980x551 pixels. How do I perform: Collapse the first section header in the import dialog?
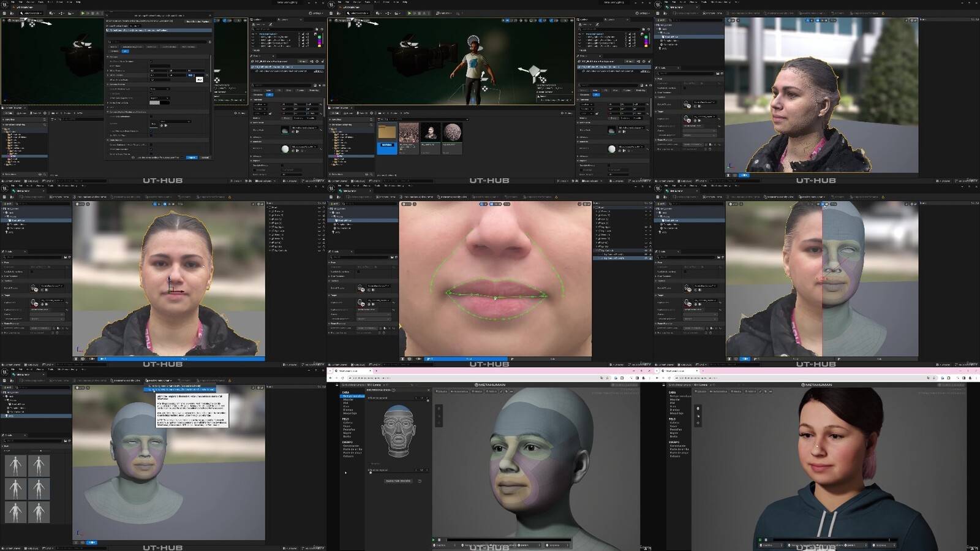pyautogui.click(x=108, y=56)
